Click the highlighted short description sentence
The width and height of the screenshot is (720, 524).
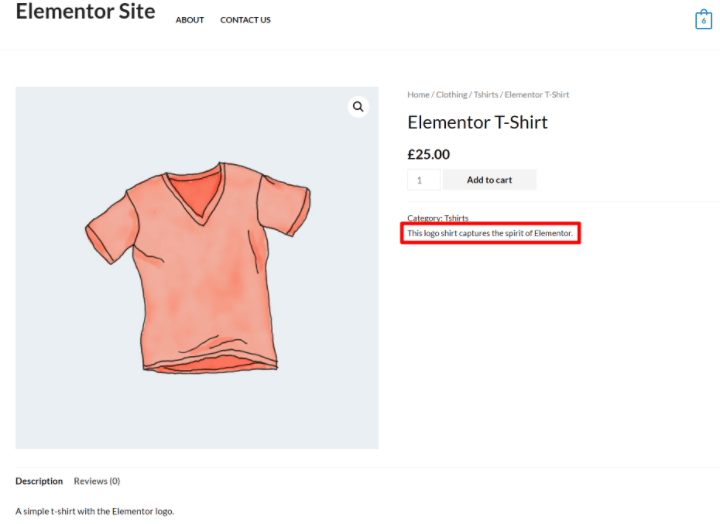click(490, 233)
